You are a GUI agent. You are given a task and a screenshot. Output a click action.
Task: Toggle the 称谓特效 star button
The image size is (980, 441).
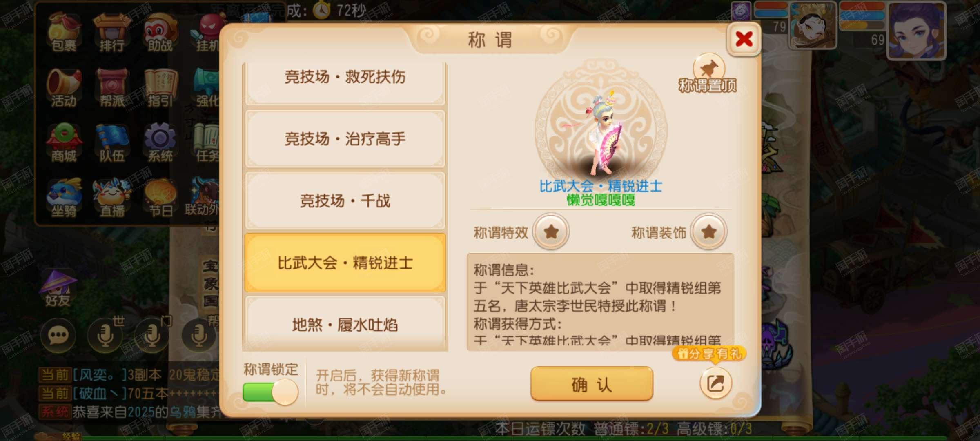(551, 232)
